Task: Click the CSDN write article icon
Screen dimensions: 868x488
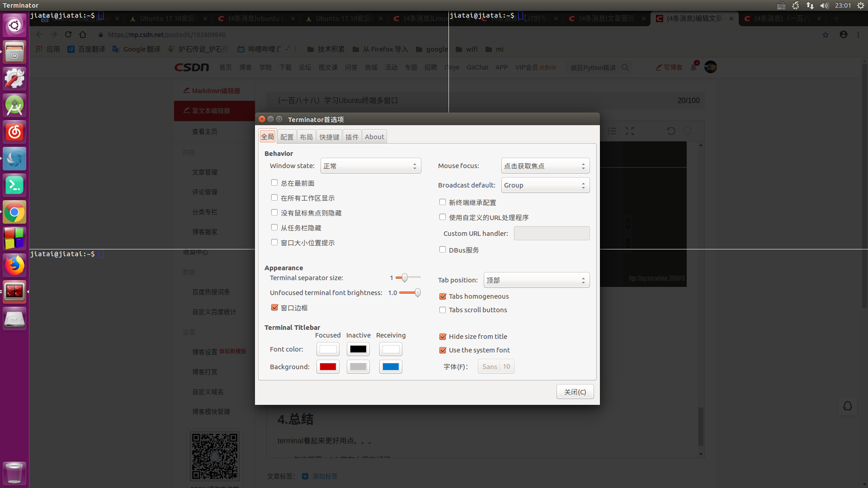Action: click(668, 67)
